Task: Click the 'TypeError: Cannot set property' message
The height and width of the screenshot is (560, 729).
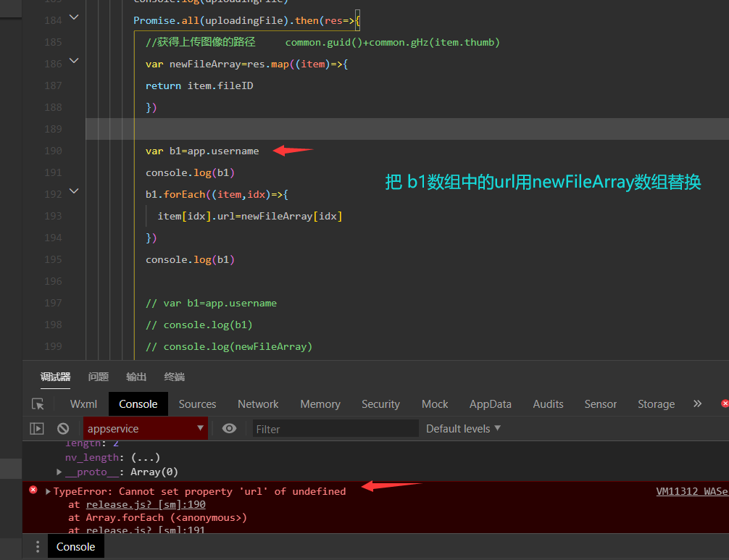Action: 199,491
